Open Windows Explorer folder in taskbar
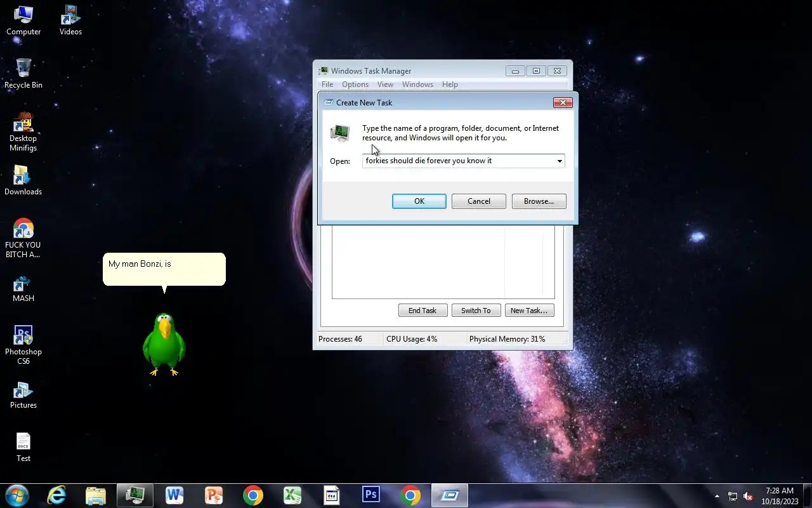 click(x=95, y=495)
